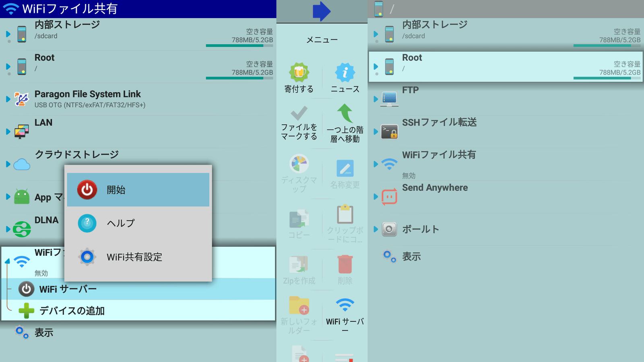Expand internal storage in left pane

pos(8,34)
